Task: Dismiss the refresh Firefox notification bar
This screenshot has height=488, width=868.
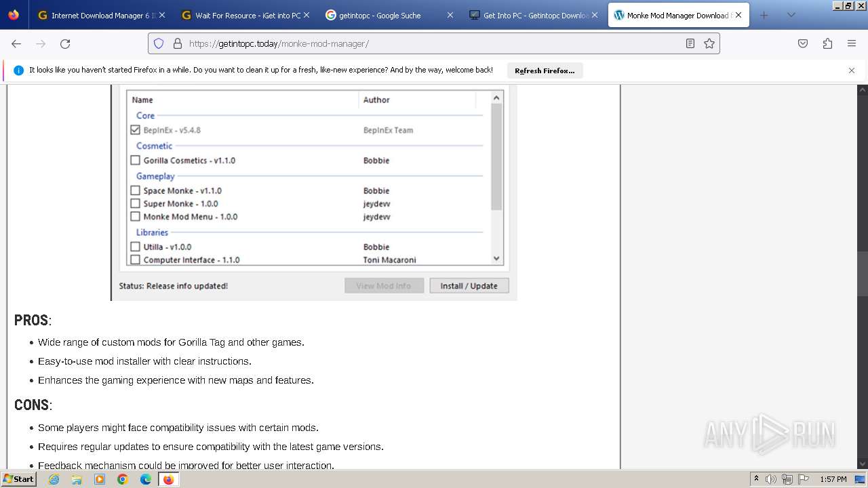Action: point(852,70)
